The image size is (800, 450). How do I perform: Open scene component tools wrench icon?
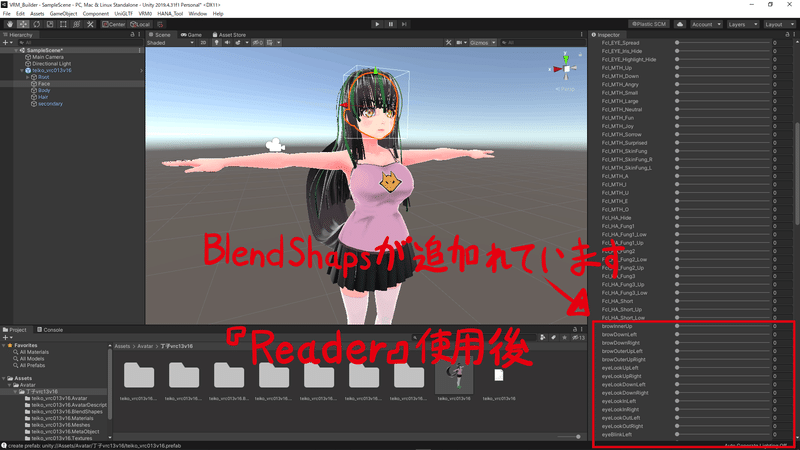click(448, 43)
